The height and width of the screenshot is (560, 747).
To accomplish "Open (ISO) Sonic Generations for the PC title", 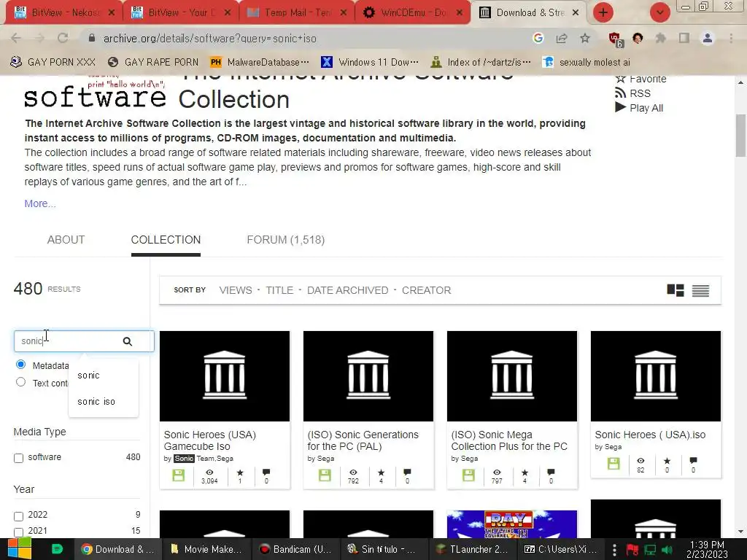I will (x=363, y=440).
